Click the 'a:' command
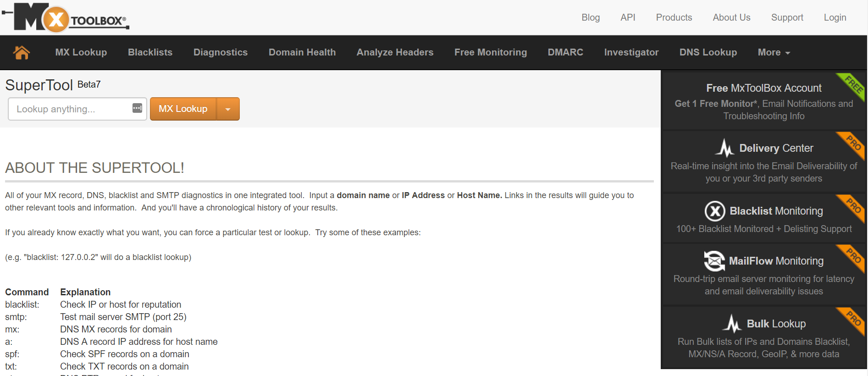 tap(9, 342)
